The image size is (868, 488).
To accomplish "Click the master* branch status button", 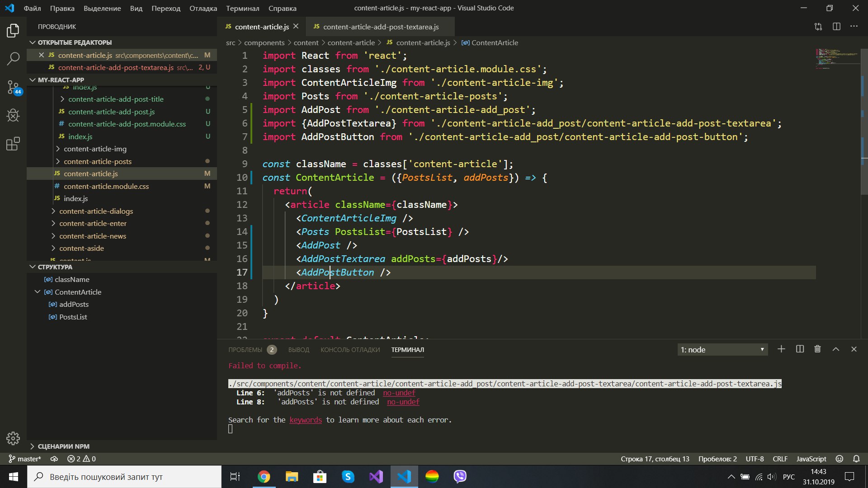I will click(x=25, y=459).
